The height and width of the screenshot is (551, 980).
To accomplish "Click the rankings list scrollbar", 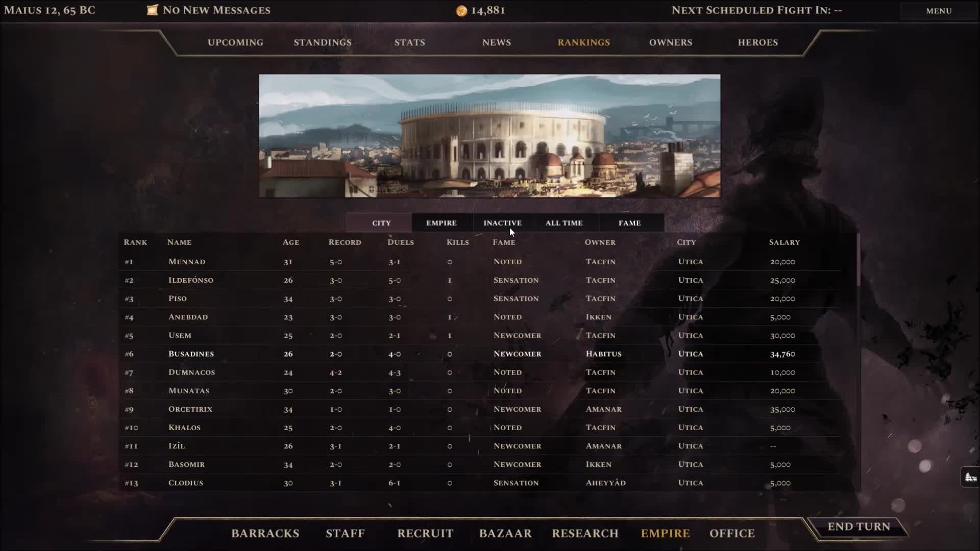I will (x=859, y=260).
